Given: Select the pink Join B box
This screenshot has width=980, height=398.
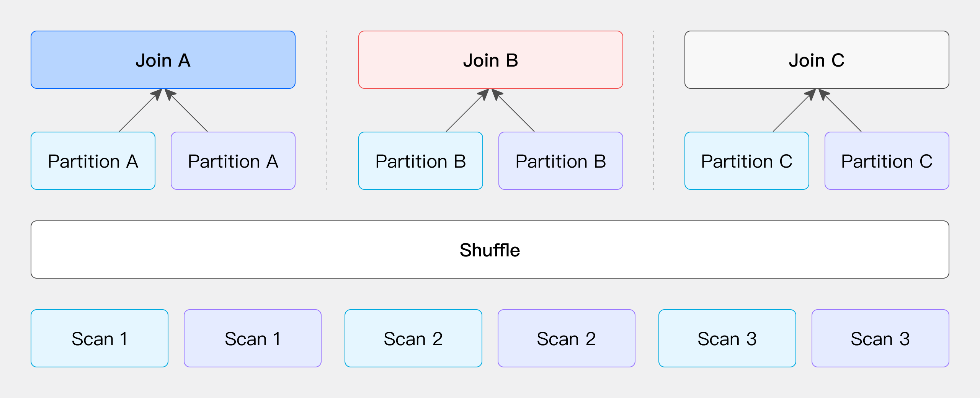Looking at the screenshot, I should [x=490, y=60].
